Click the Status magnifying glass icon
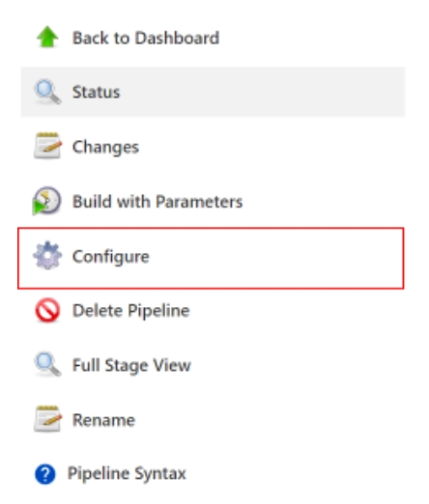 pyautogui.click(x=47, y=92)
